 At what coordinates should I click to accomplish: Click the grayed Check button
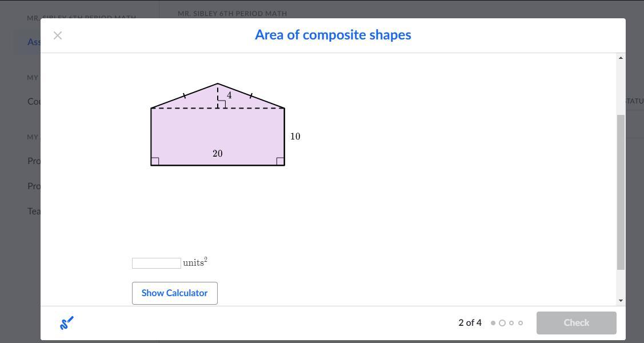pyautogui.click(x=576, y=323)
